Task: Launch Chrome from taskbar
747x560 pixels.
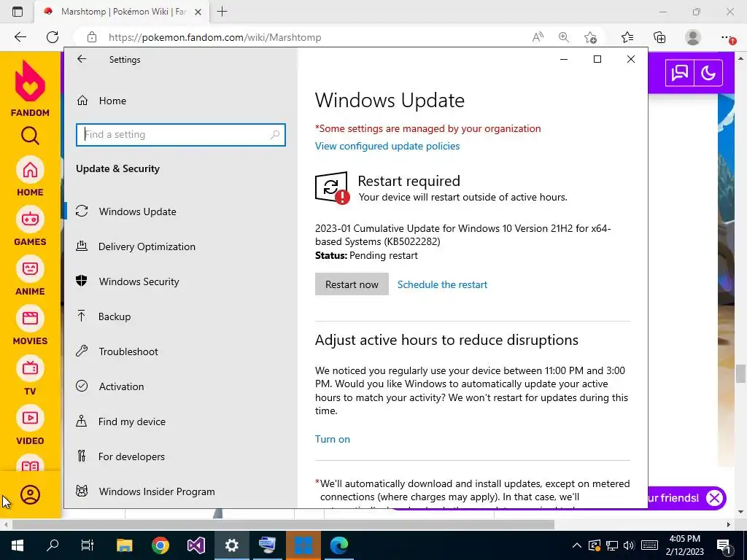Action: click(160, 545)
